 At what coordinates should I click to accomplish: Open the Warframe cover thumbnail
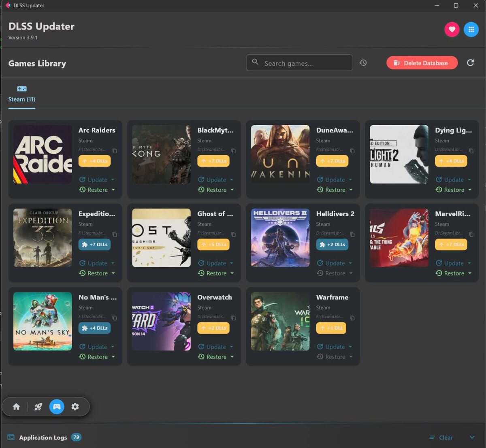[280, 321]
